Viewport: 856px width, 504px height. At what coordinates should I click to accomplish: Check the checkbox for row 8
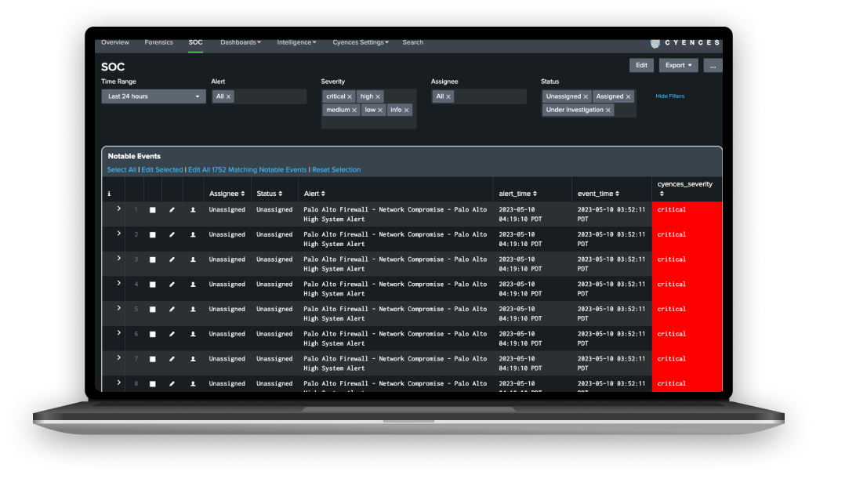(x=153, y=384)
